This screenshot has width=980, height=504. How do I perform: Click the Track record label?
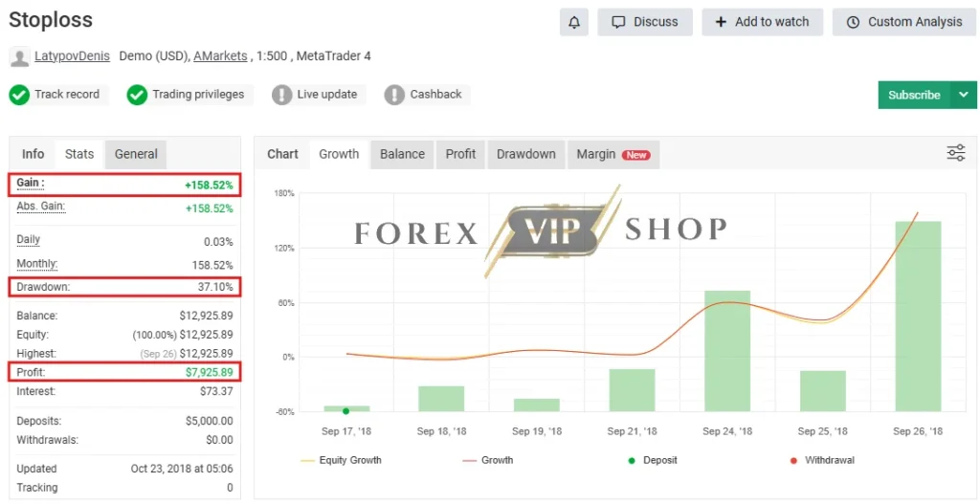pyautogui.click(x=67, y=95)
